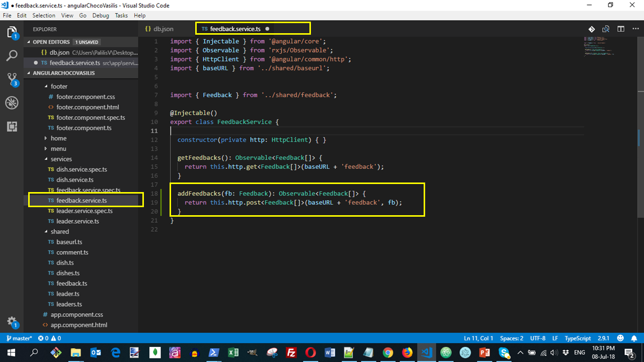Open Excel from the taskbar
Viewport: 644px width, 362px height.
(x=233, y=352)
